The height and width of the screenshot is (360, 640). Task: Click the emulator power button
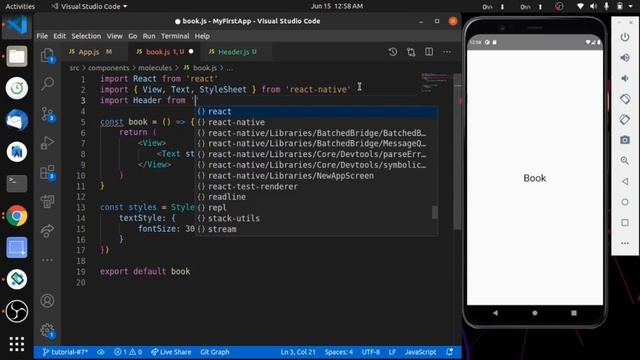coord(625,37)
